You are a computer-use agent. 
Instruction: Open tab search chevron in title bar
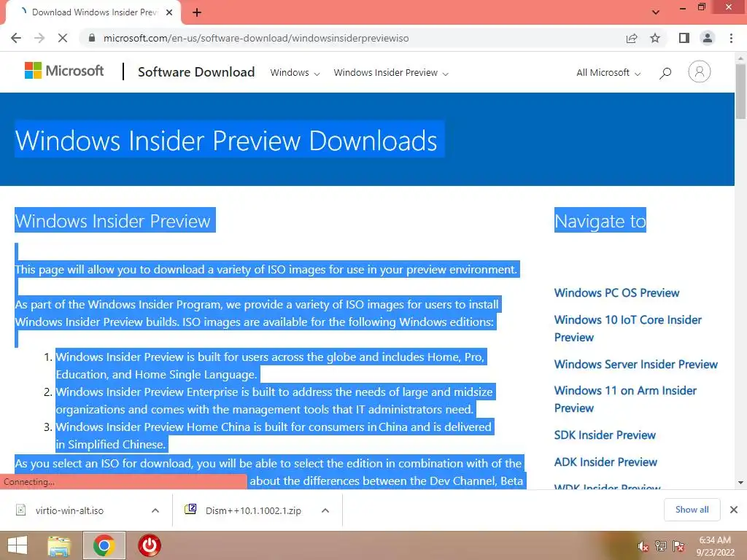pos(656,12)
